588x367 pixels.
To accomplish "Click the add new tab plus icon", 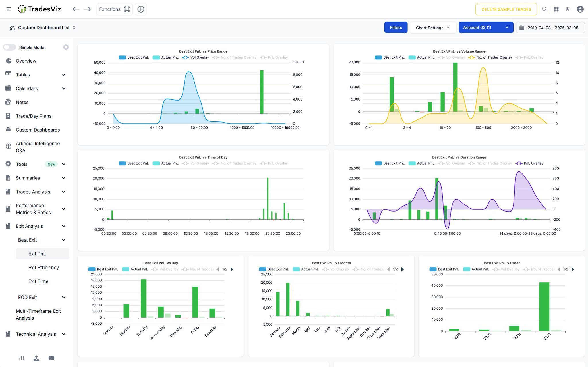I will tap(141, 9).
